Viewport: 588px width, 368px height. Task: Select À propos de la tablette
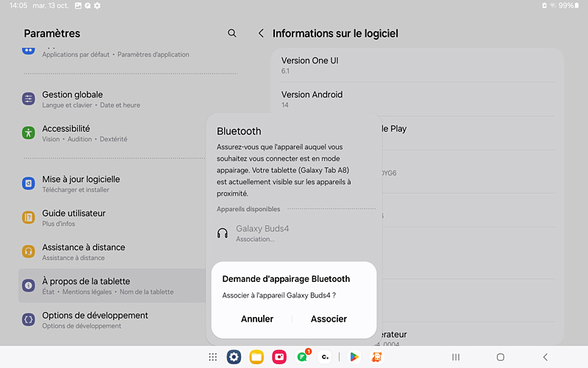coord(112,286)
